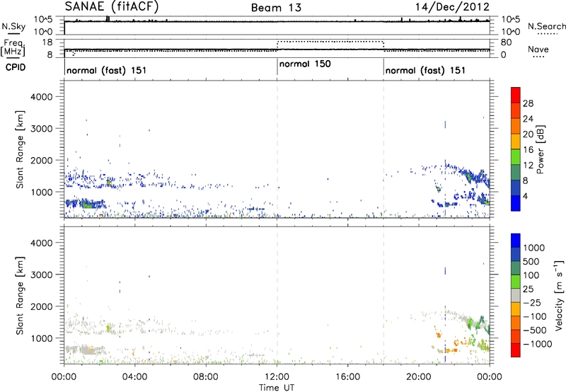Click the '4' label on Power color bar
This screenshot has height=392, width=566.
coord(526,196)
